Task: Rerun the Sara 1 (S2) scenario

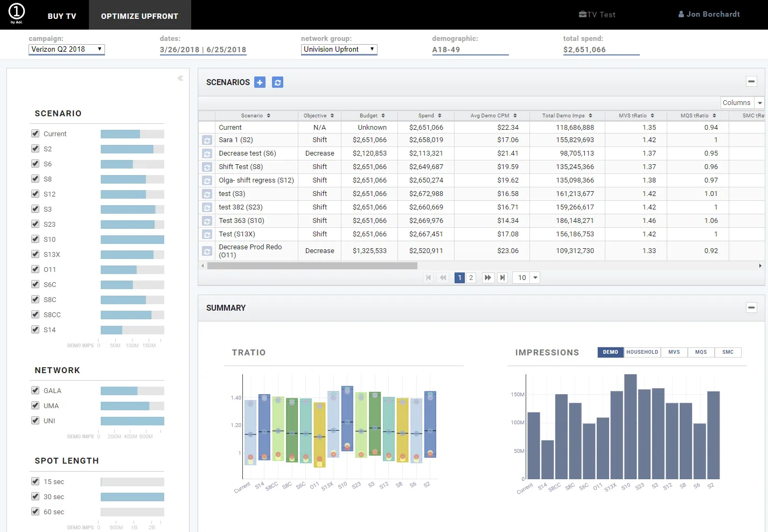Action: point(207,140)
